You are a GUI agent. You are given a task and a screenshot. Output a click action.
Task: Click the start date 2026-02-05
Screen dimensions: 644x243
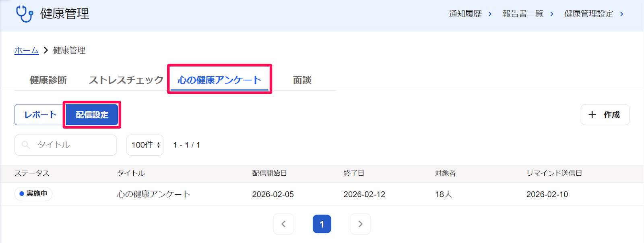pos(273,194)
